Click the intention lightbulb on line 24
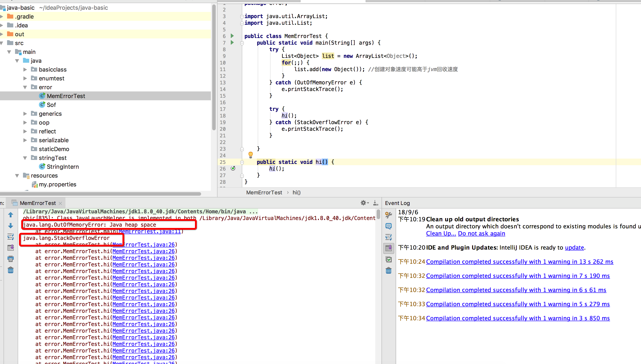This screenshot has width=641, height=364. coord(251,155)
